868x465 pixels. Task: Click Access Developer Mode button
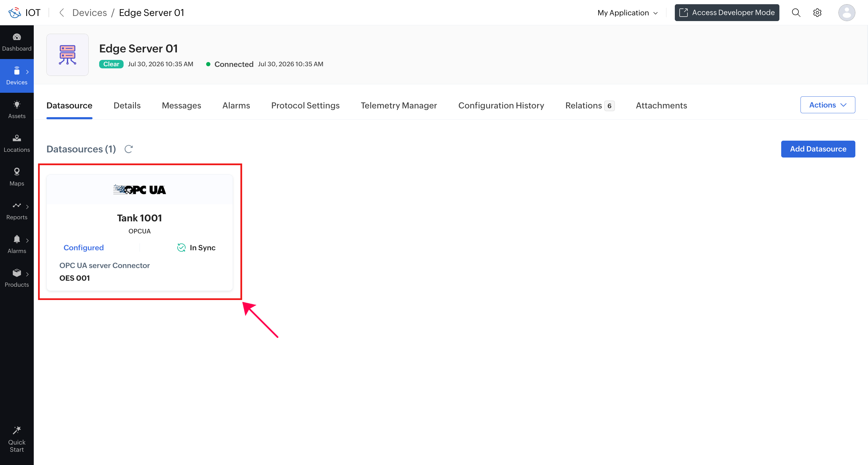pyautogui.click(x=727, y=12)
